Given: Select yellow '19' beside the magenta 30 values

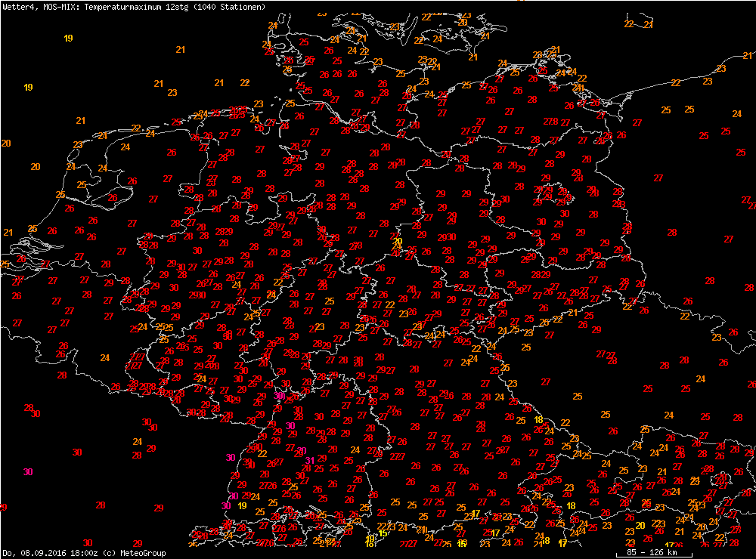Looking at the screenshot, I should tap(242, 505).
